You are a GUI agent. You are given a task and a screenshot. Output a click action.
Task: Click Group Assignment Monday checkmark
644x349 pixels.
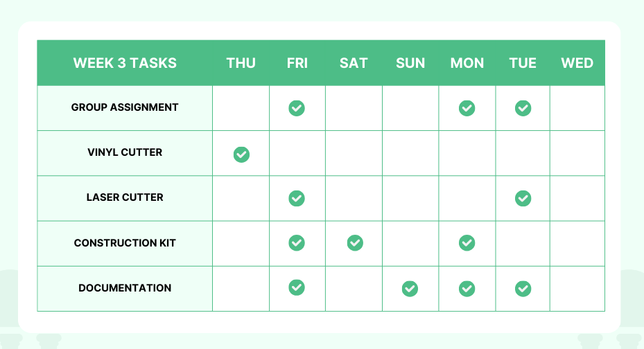pyautogui.click(x=467, y=108)
